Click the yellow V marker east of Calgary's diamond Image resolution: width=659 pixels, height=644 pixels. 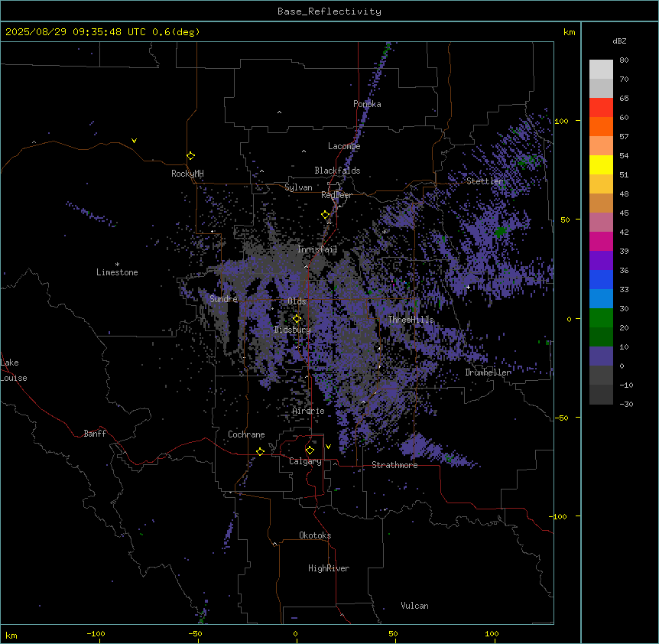click(328, 447)
